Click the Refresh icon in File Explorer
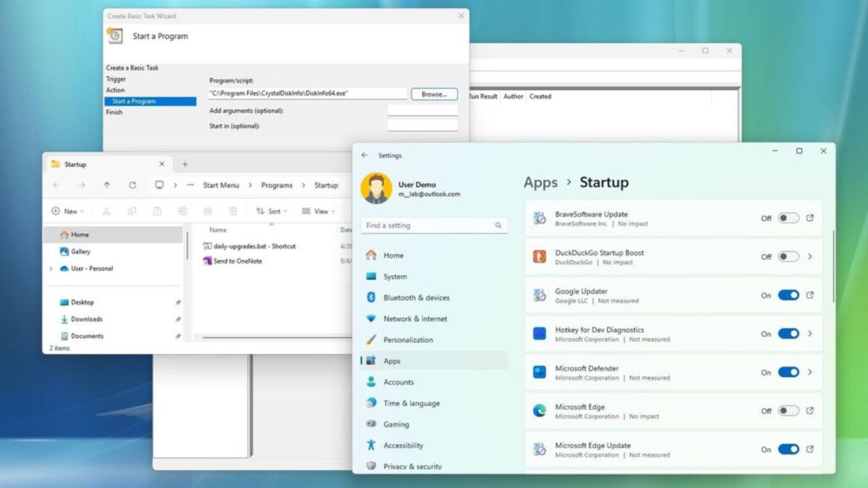 (x=132, y=186)
